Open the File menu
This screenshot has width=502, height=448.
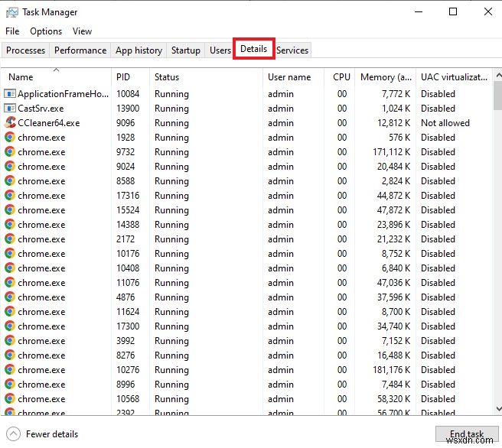[12, 31]
